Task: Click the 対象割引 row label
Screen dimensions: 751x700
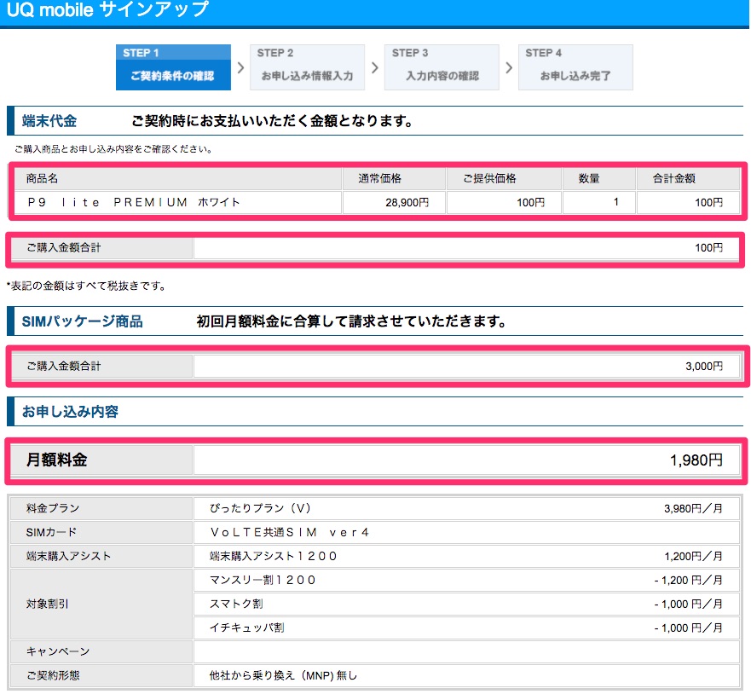Action: coord(48,604)
